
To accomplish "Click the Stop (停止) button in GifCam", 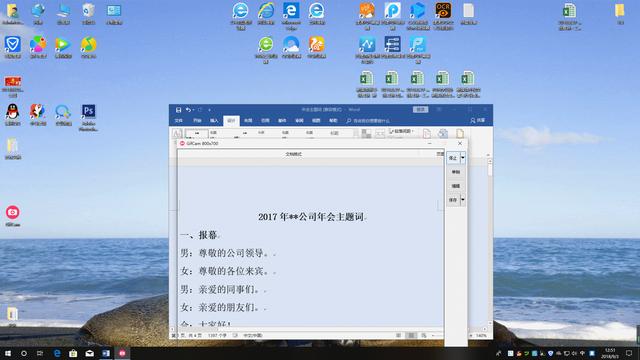I will click(453, 158).
